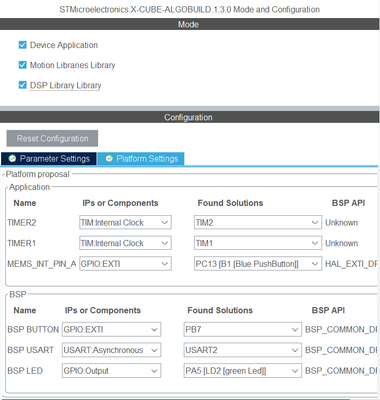Image resolution: width=380 pixels, height=400 pixels.
Task: Click the Unknown BSP API value for TIMER1
Action: pos(342,243)
